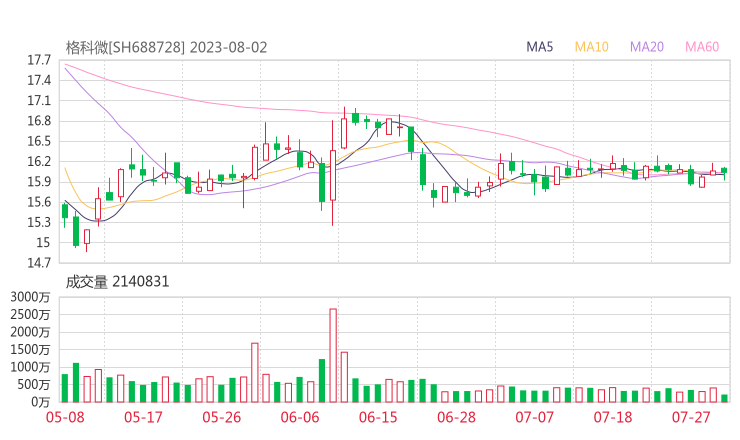740x440 pixels.
Task: Click the 15.3 price axis label
Action: (x=39, y=222)
